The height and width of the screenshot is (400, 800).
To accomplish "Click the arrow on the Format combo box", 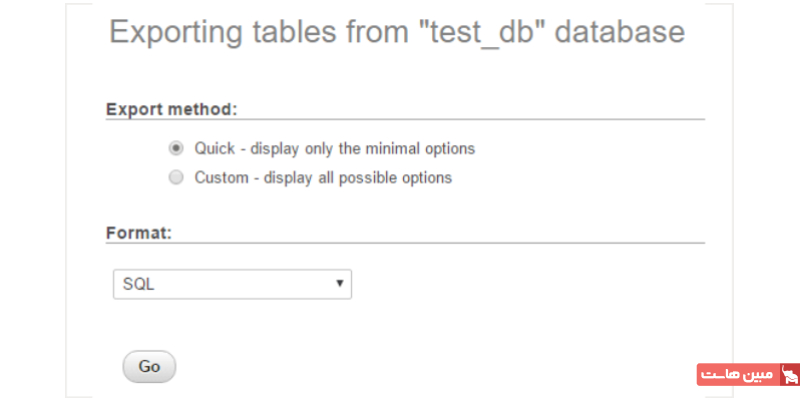I will click(341, 284).
